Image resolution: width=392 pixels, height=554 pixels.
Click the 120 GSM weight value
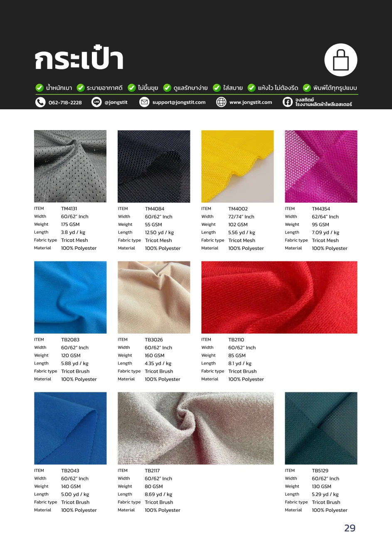(x=71, y=355)
